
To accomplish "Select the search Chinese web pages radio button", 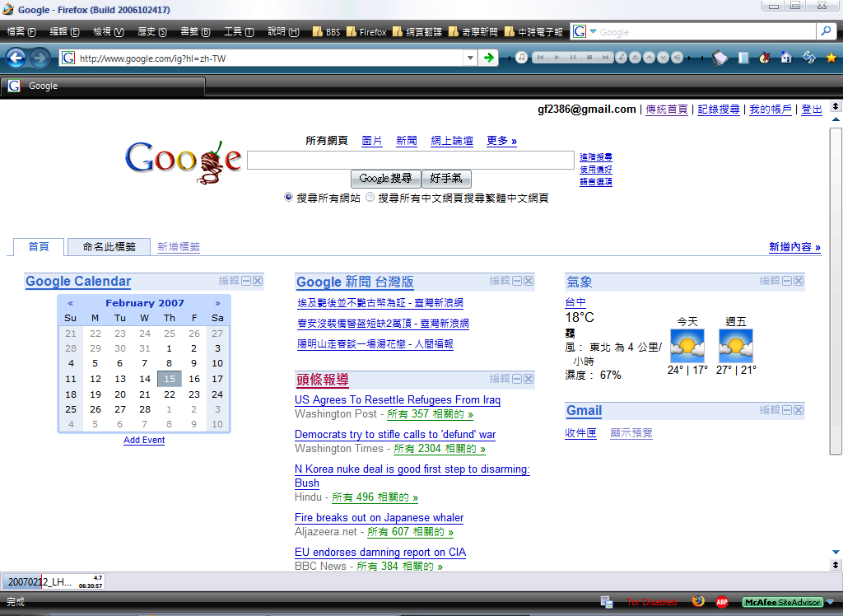I will (x=370, y=198).
